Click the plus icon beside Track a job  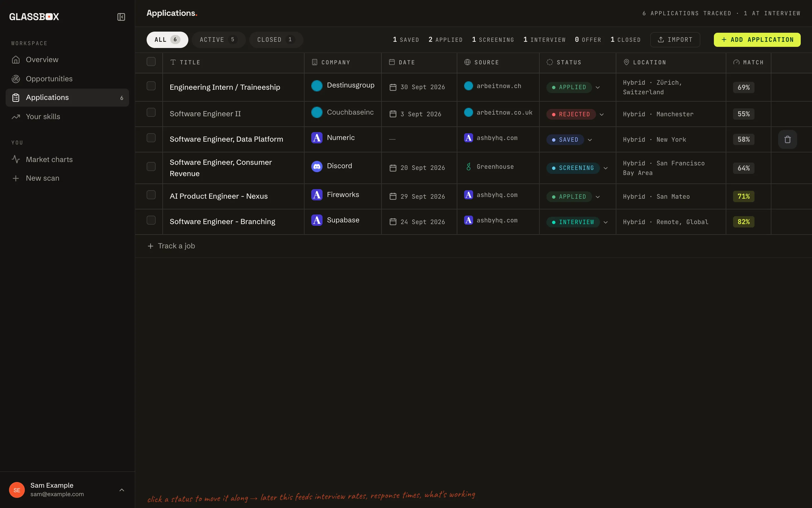(x=151, y=246)
